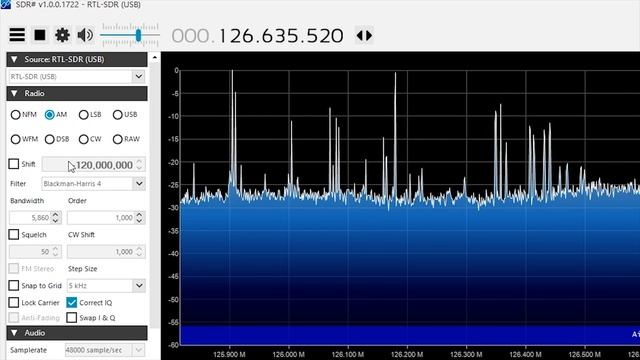Click the Bandwidth spinner arrows

tap(56, 218)
